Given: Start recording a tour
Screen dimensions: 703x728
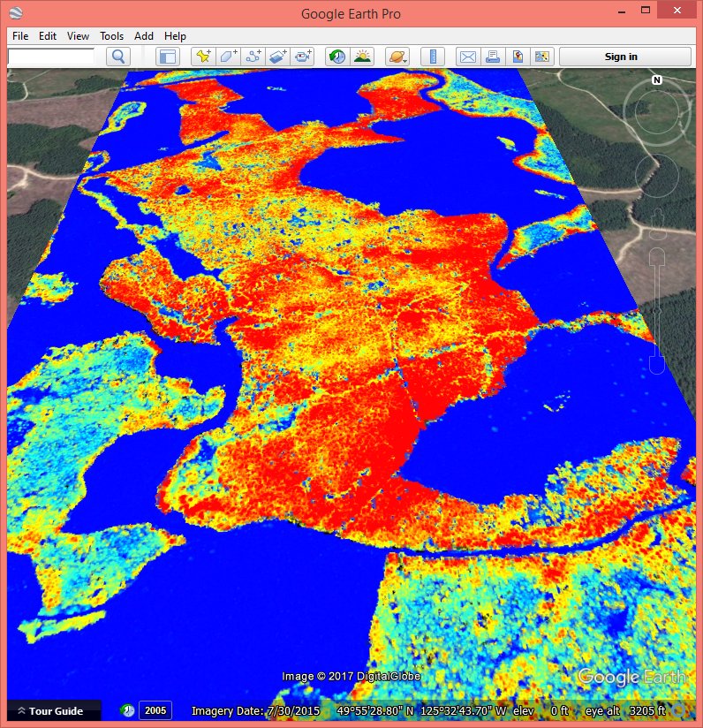Looking at the screenshot, I should point(303,57).
